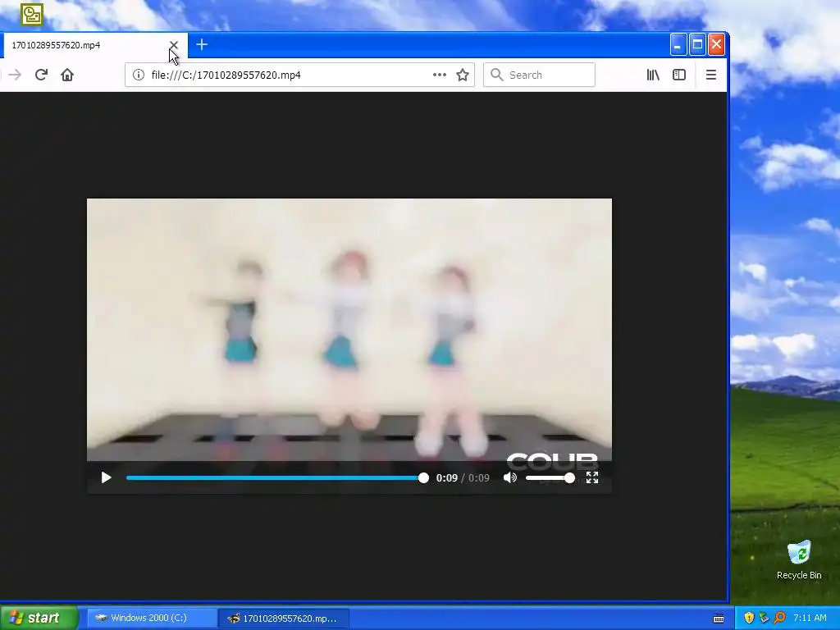The image size is (840, 630).
Task: Close the Firefox window
Action: pos(717,45)
